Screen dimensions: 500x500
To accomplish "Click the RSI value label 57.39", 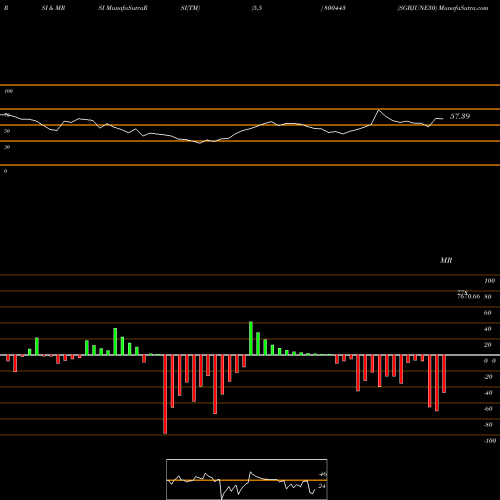I will point(460,116).
